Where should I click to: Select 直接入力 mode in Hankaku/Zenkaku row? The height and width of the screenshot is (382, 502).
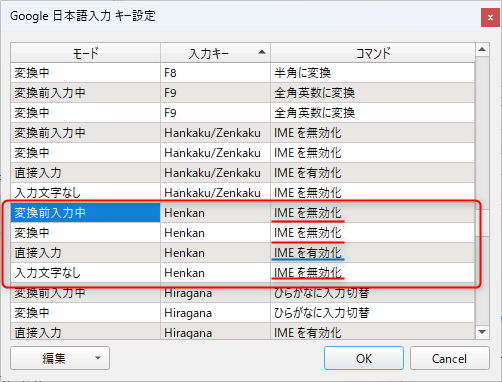86,173
